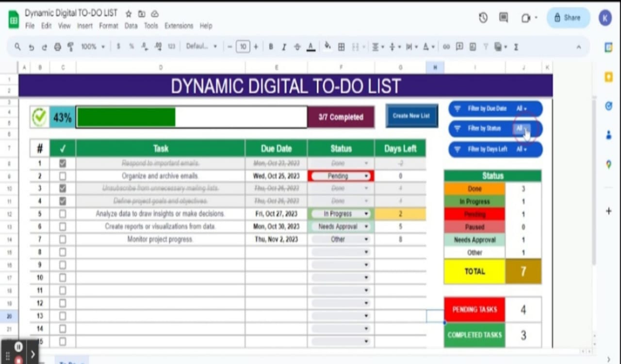The image size is (621, 364).
Task: Select the paint format roller tool
Action: click(x=70, y=47)
